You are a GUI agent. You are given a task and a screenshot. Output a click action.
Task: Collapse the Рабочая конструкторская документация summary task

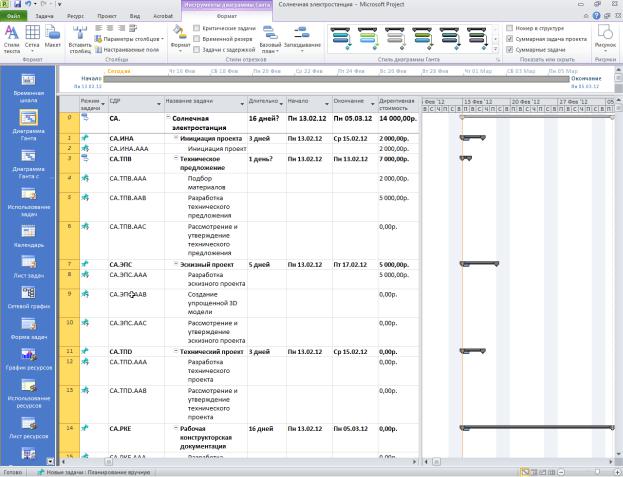(x=176, y=428)
